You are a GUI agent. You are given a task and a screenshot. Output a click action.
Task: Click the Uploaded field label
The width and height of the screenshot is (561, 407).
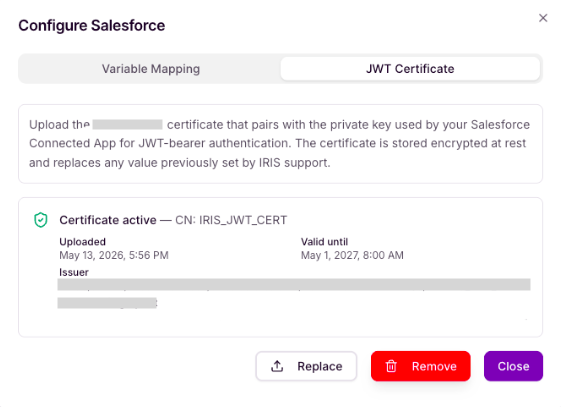click(83, 242)
